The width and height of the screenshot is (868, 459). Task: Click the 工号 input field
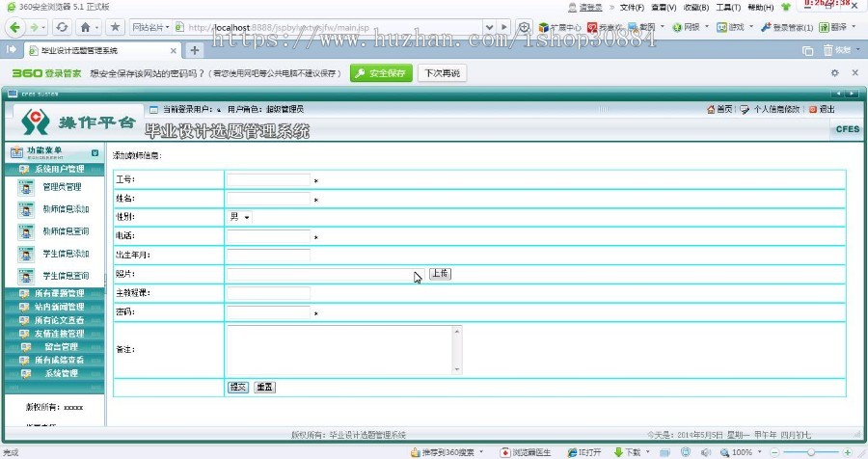pos(268,180)
